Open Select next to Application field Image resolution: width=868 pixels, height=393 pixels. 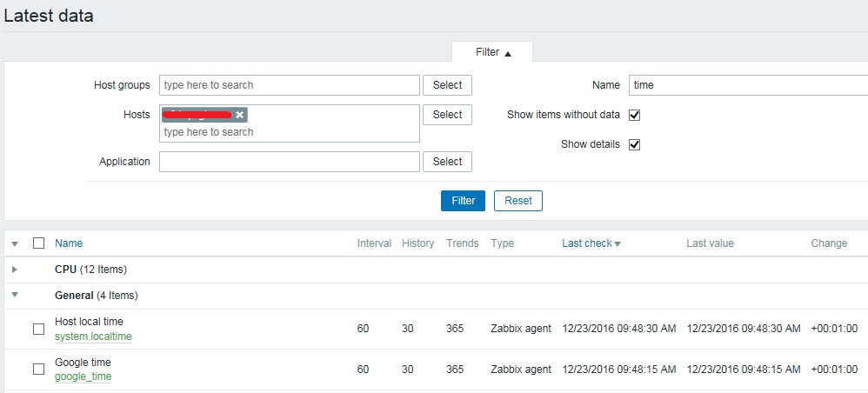coord(447,162)
